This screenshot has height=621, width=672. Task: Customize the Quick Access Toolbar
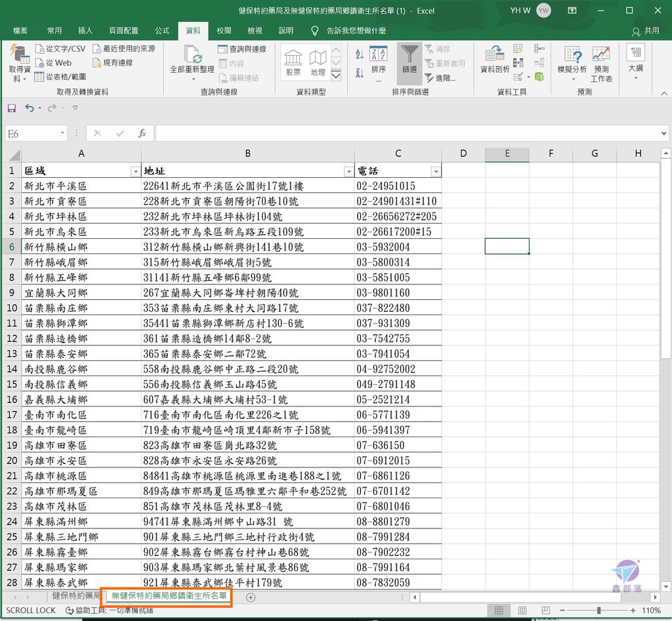(x=75, y=108)
